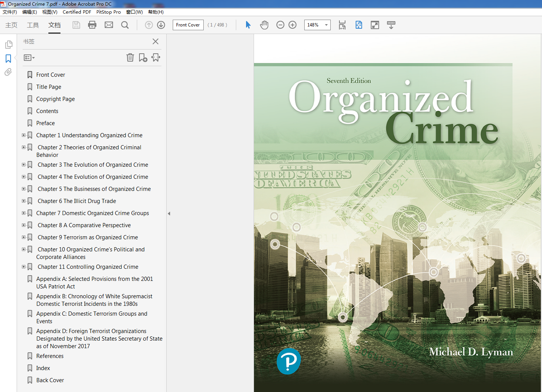Open the bookmarks panel icon
Image resolution: width=542 pixels, height=392 pixels.
coord(8,59)
